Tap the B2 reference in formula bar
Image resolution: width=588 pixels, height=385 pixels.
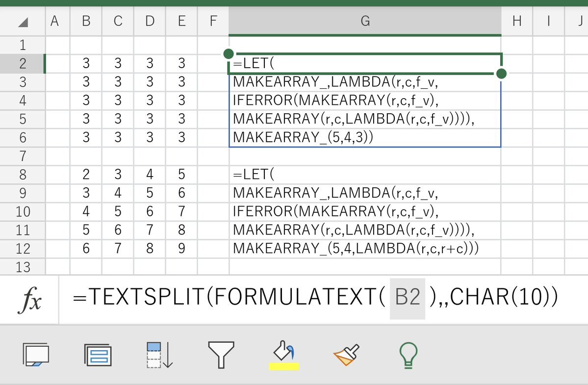pos(407,299)
